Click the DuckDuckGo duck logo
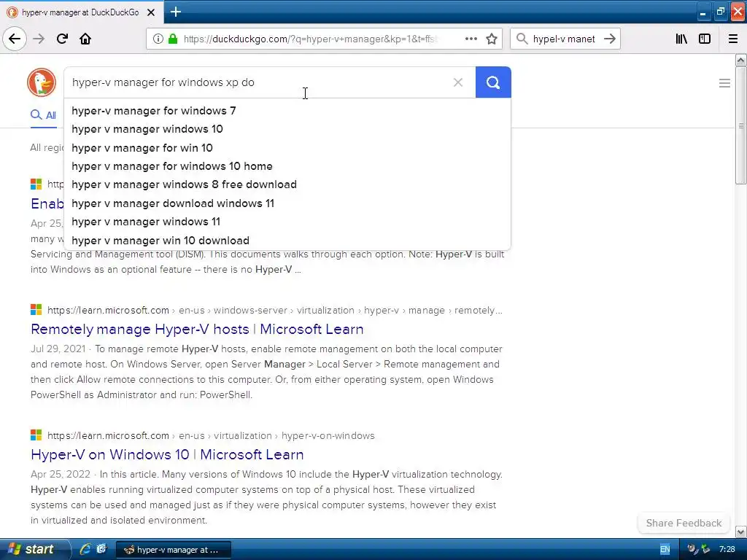This screenshot has height=560, width=747. [x=42, y=82]
